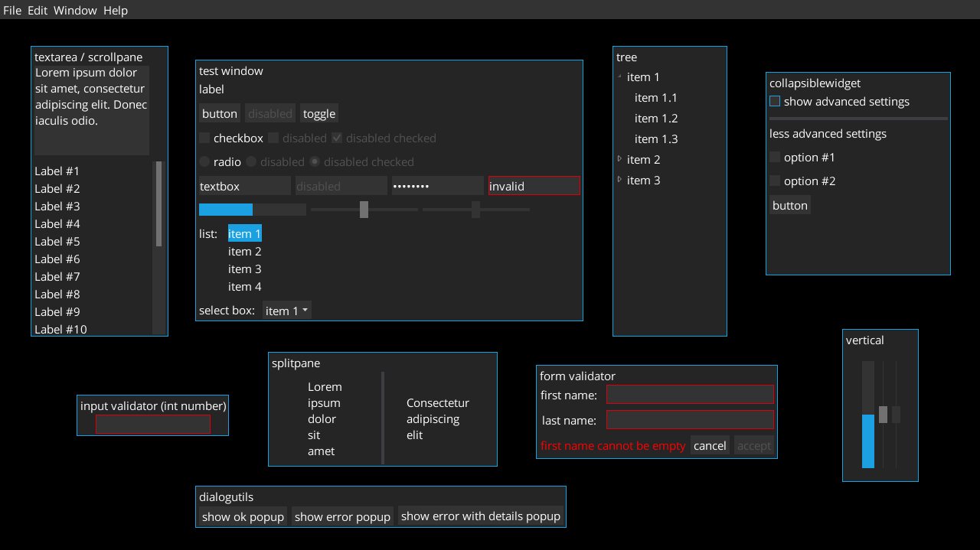Expand item 3 tree node arrow
The height and width of the screenshot is (550, 980).
pyautogui.click(x=620, y=180)
